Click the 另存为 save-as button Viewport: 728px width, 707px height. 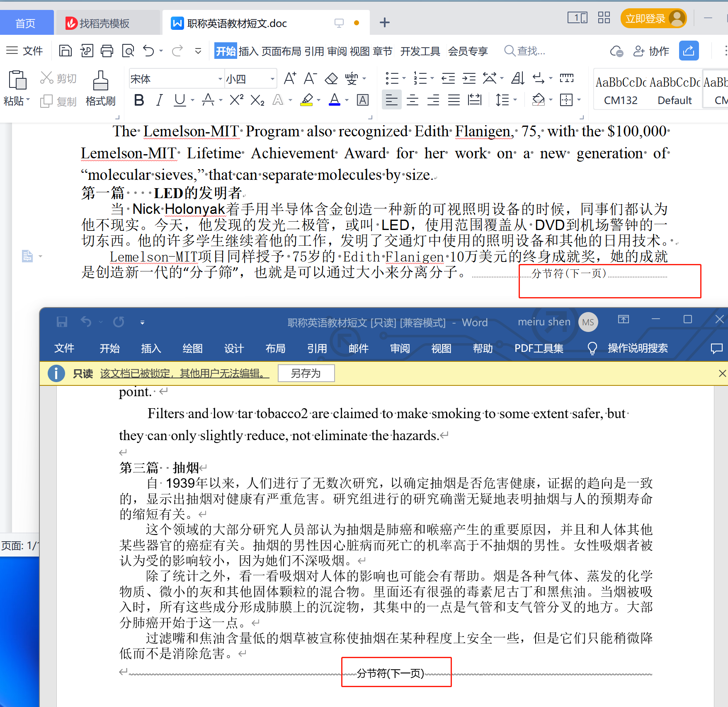pyautogui.click(x=306, y=373)
